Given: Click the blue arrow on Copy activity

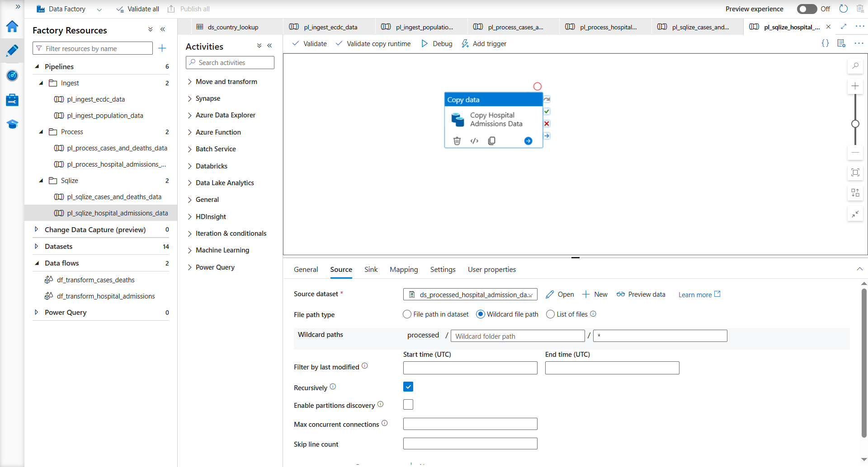Looking at the screenshot, I should (x=528, y=141).
